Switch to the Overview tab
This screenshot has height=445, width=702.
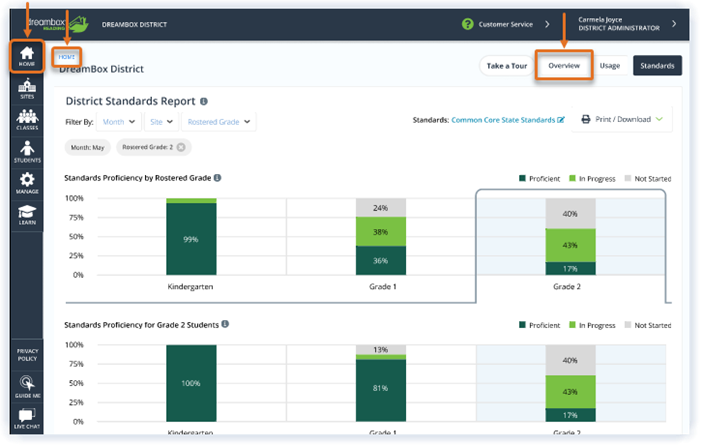564,65
